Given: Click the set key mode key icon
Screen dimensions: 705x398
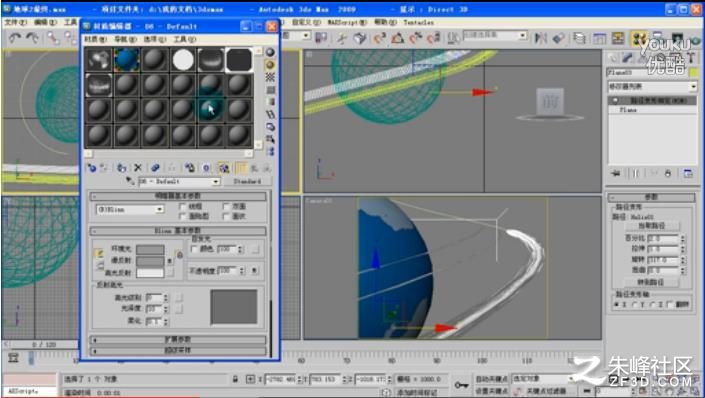Looking at the screenshot, I should click(x=461, y=385).
